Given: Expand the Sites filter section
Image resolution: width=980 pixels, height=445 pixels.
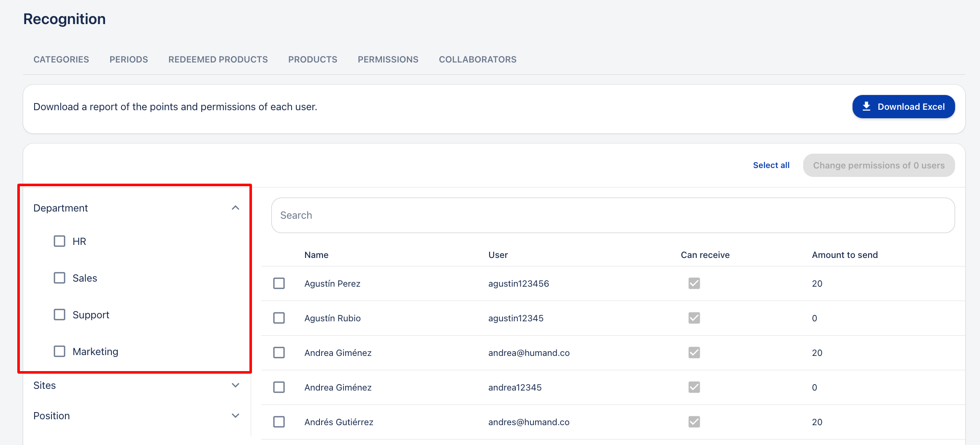Looking at the screenshot, I should point(236,385).
